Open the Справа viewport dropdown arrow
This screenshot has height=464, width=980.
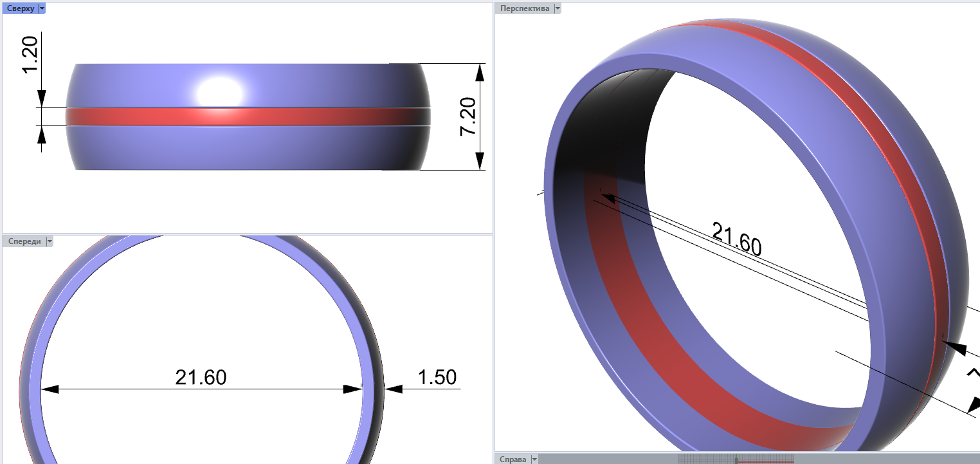coord(533,459)
